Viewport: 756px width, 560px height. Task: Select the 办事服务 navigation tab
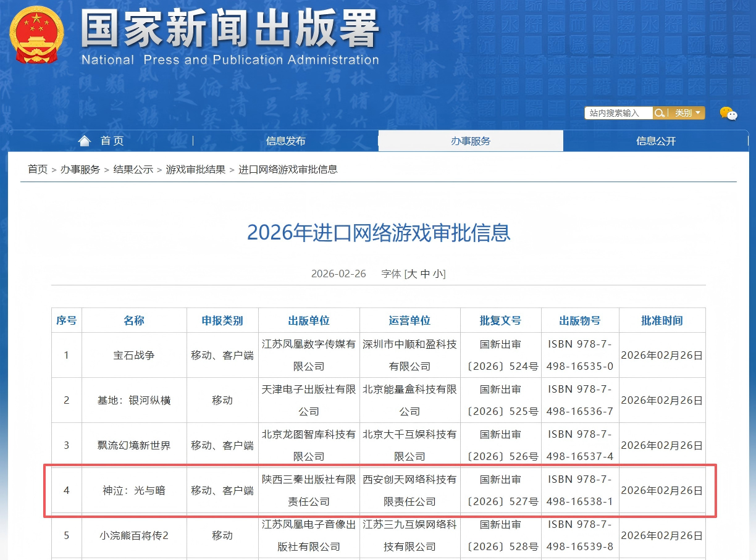[471, 141]
